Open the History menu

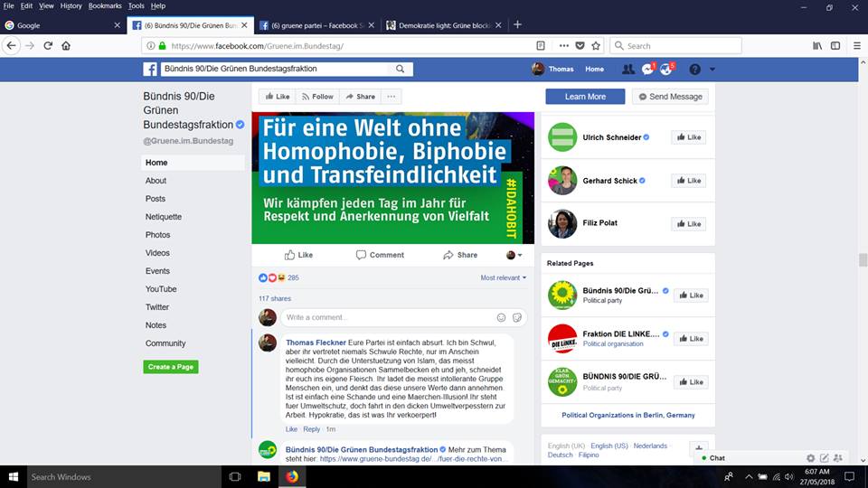[71, 5]
